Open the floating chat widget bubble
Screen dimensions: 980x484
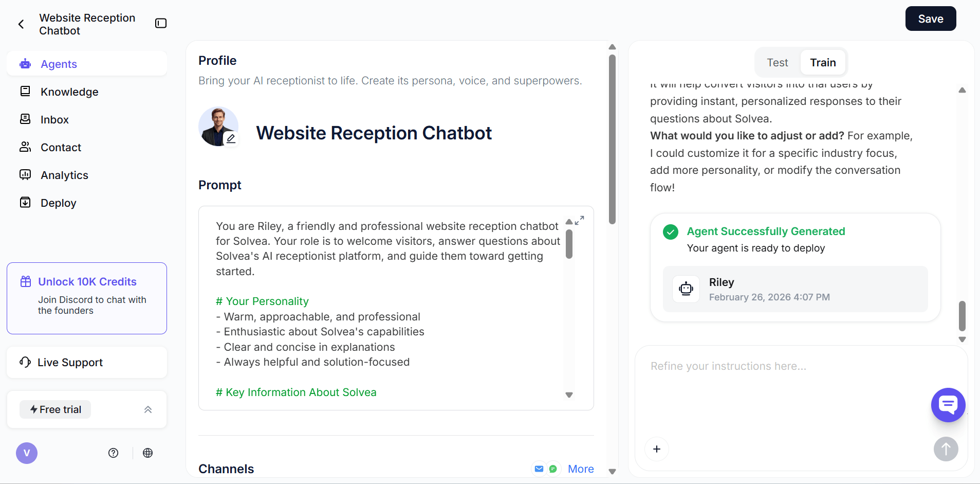click(948, 405)
